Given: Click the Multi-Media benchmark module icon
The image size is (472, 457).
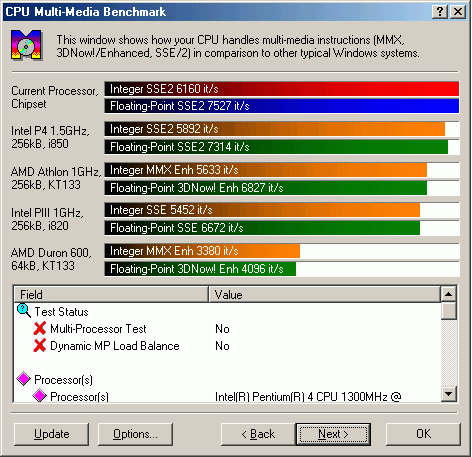Looking at the screenshot, I should pos(26,45).
